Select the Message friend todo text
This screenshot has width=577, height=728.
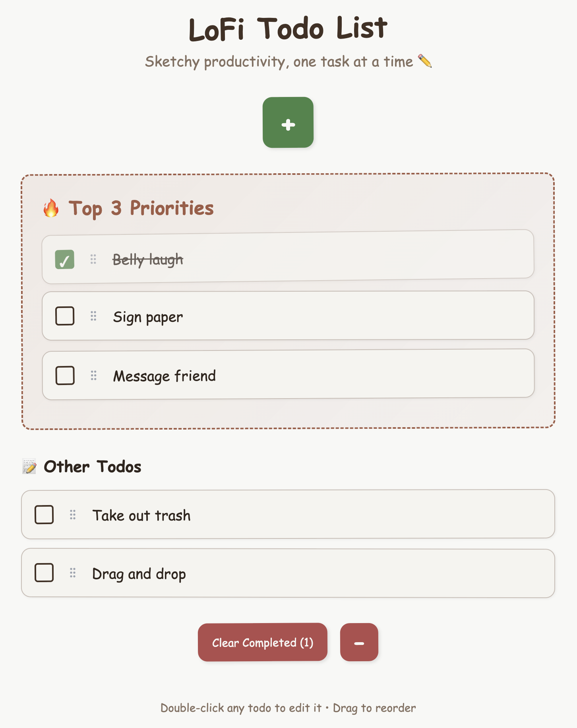(165, 375)
